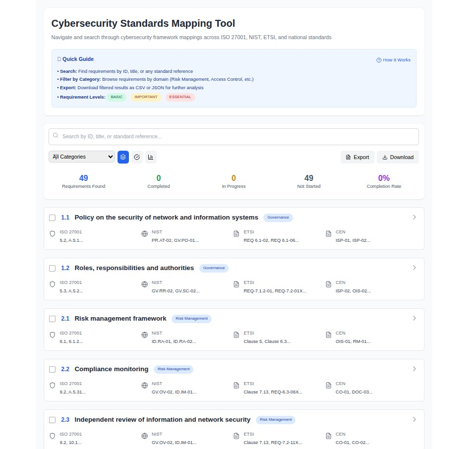Viewport: 476px width, 449px height.
Task: Click the CEN document icon in requirement 2.2
Action: (328, 386)
